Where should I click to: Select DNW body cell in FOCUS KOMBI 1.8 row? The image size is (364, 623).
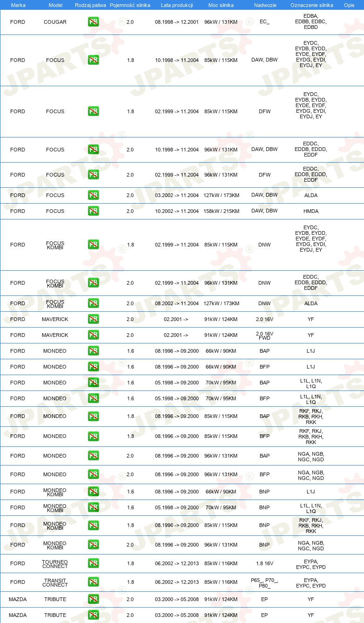click(x=264, y=245)
